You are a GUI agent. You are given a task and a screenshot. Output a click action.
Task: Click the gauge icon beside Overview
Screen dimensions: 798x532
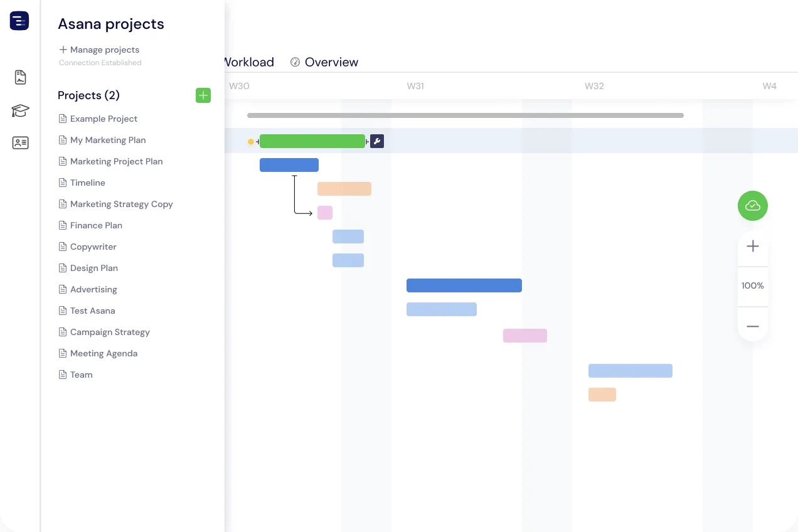[x=295, y=61]
